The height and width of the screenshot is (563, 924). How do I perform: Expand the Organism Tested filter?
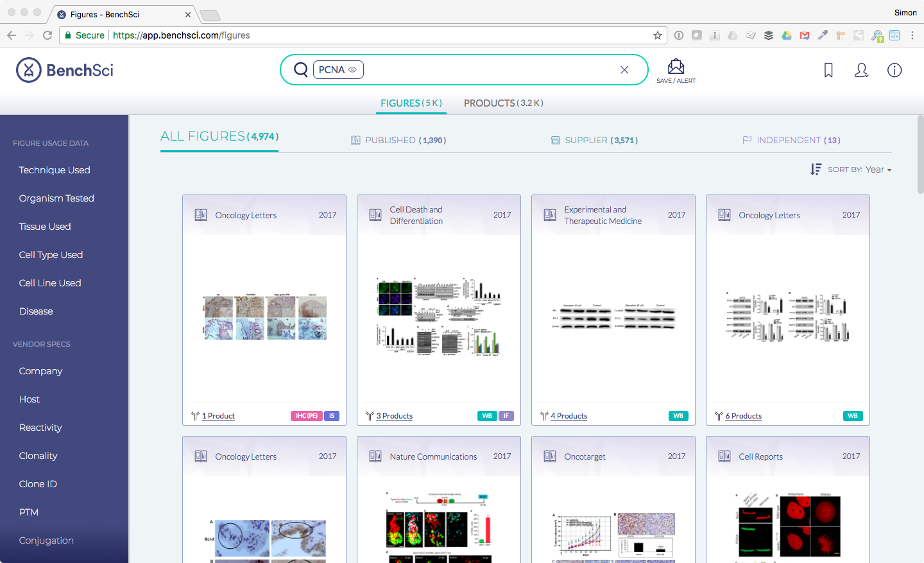(56, 198)
